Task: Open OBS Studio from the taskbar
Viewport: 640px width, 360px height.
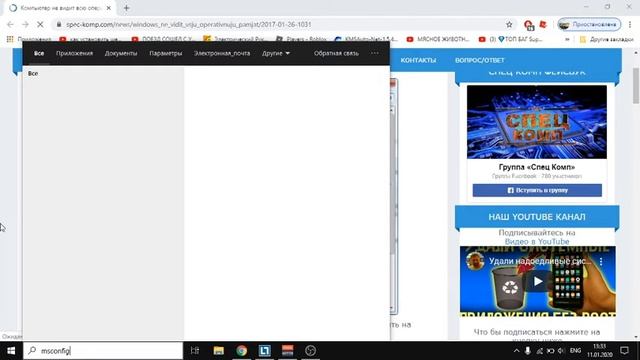Action: click(310, 351)
